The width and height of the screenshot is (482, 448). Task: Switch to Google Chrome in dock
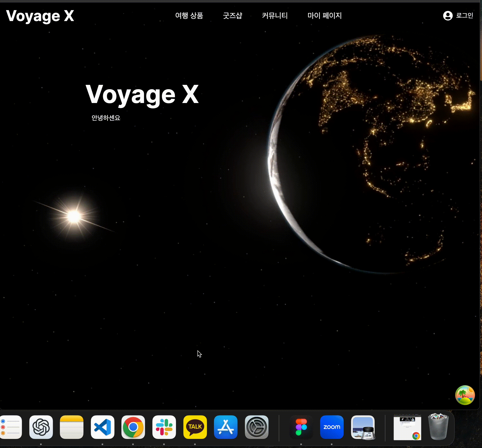(133, 427)
